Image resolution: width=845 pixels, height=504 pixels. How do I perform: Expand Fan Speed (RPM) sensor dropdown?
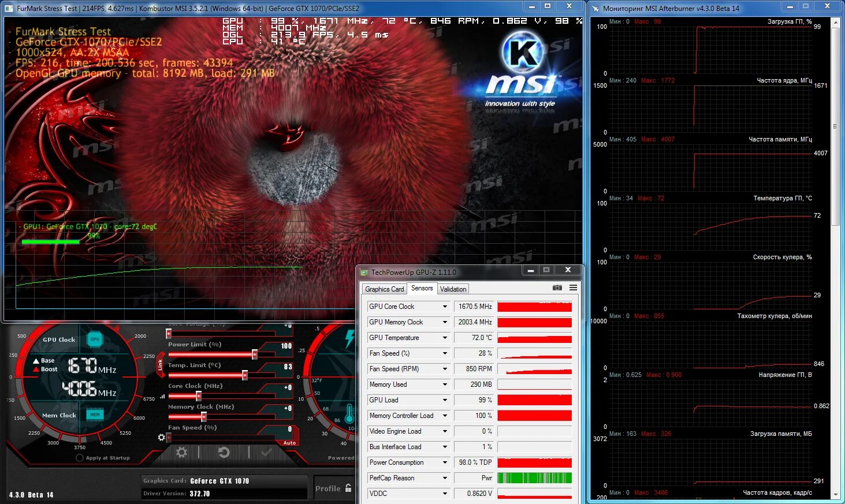tap(445, 369)
